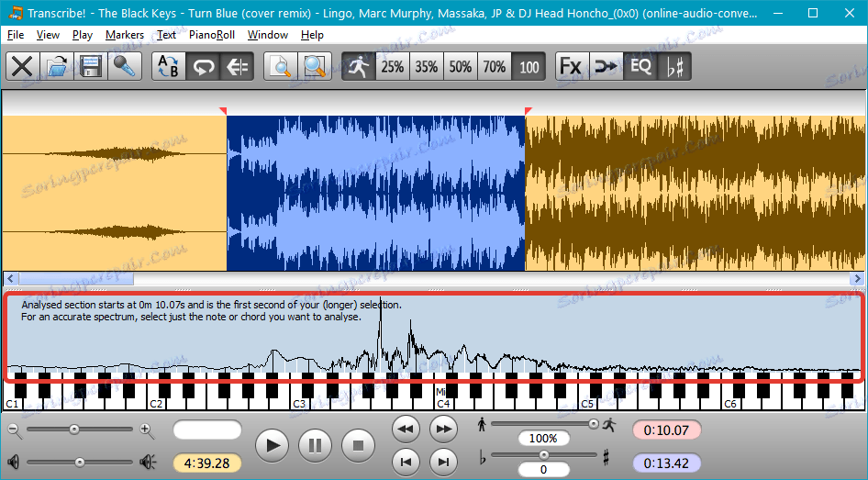
Task: Click the red marker at selection end
Action: click(x=529, y=111)
